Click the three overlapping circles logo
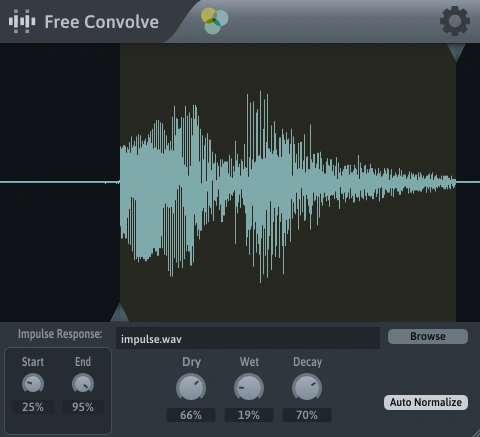The height and width of the screenshot is (437, 480). [215, 21]
